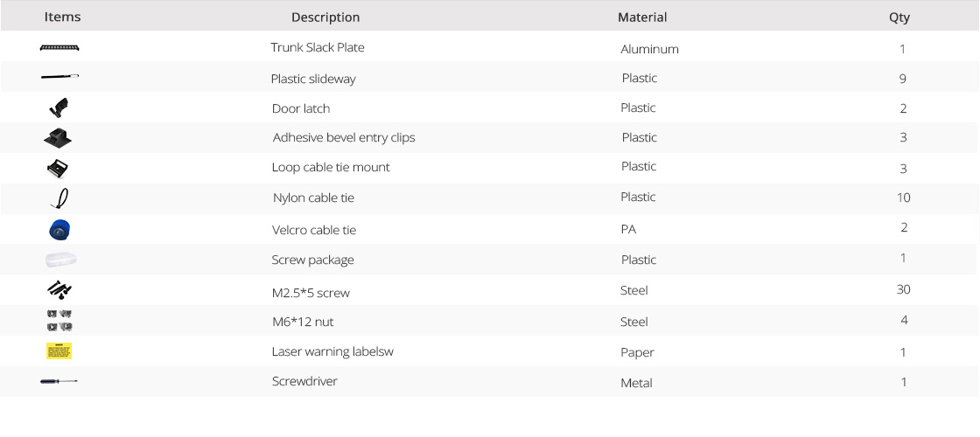Click the quantity 30 cell
Screen dimensions: 980x437
coord(903,289)
